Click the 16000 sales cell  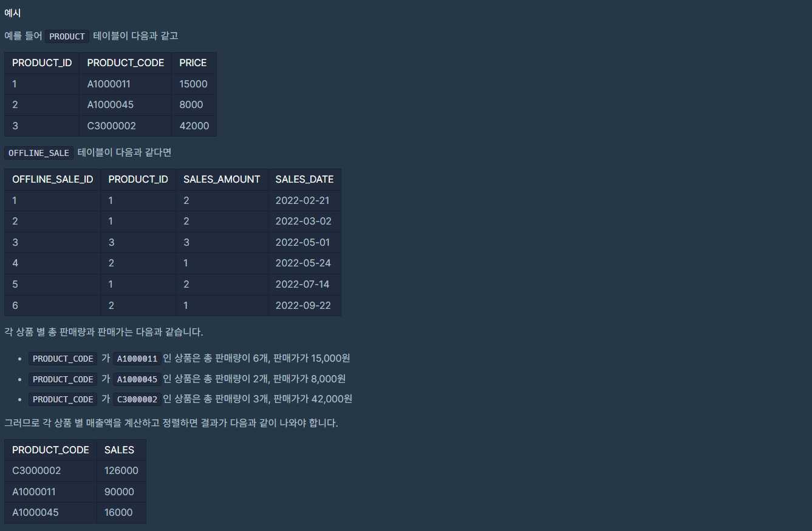(x=118, y=513)
